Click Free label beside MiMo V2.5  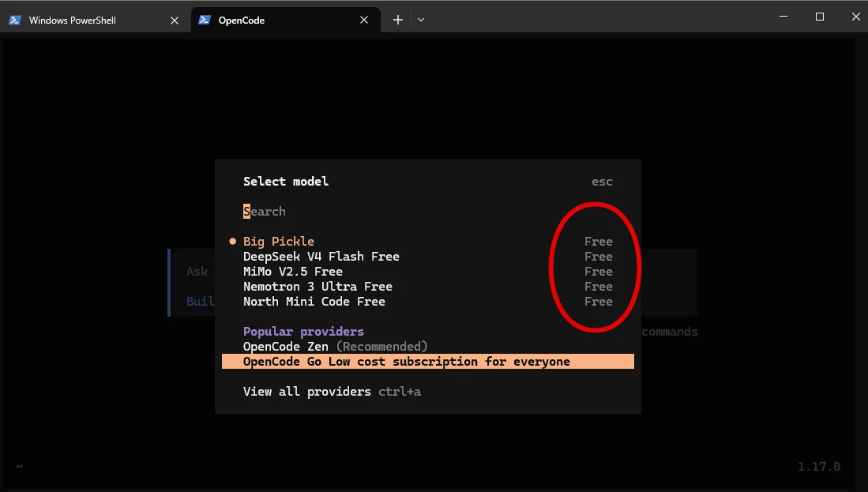pos(599,271)
